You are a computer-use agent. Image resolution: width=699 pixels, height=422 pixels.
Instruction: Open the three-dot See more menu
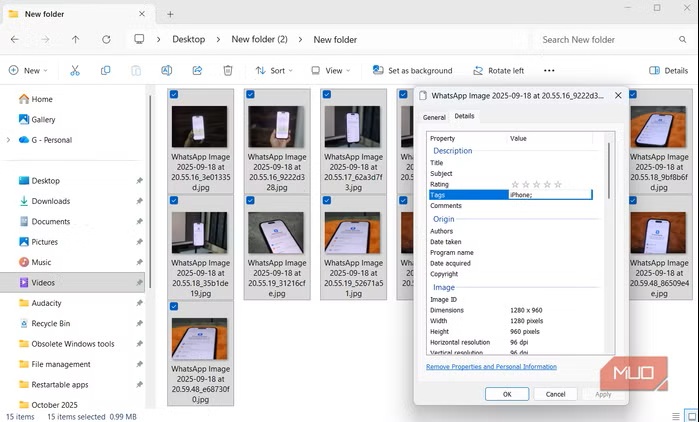pyautogui.click(x=548, y=71)
